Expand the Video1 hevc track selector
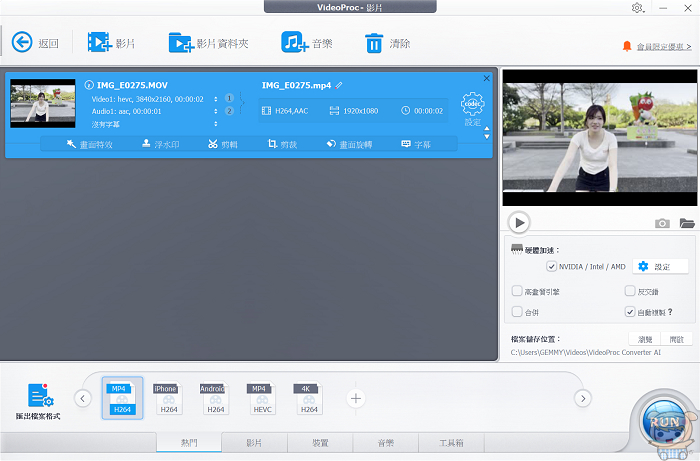Screen dimensions: 700x461 [x=216, y=99]
